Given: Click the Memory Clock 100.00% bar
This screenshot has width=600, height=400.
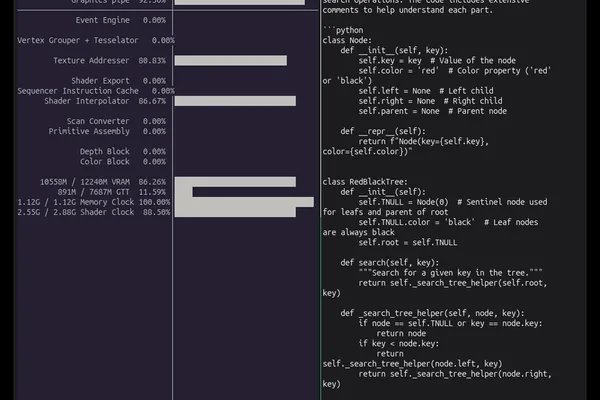Looking at the screenshot, I should [244, 202].
